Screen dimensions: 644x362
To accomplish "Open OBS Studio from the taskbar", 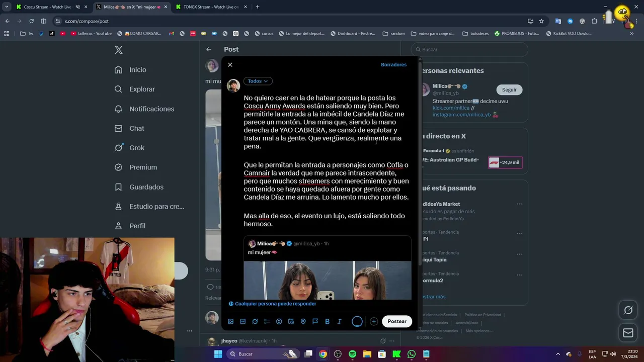I will [x=338, y=354].
